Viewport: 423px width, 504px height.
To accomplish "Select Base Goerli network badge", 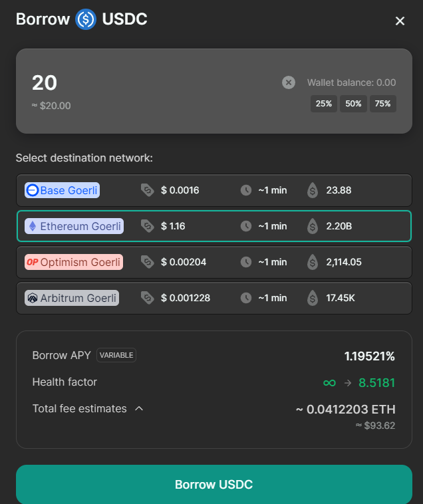I will pyautogui.click(x=62, y=190).
